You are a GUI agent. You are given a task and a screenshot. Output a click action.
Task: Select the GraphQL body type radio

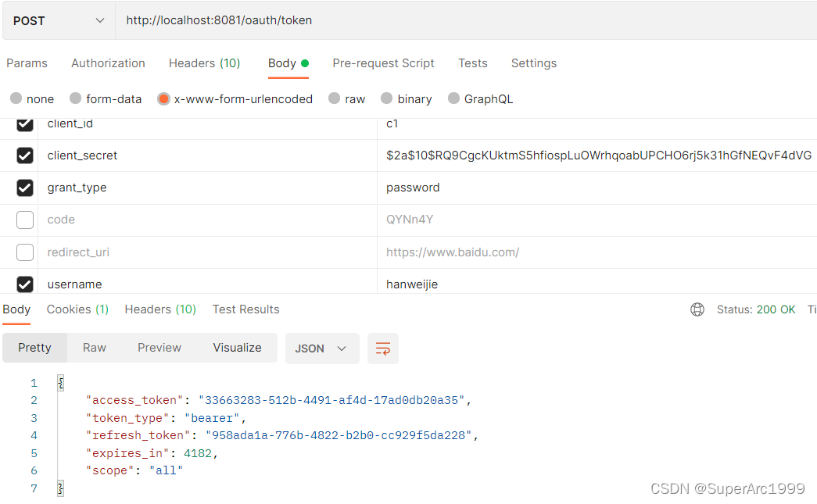453,98
